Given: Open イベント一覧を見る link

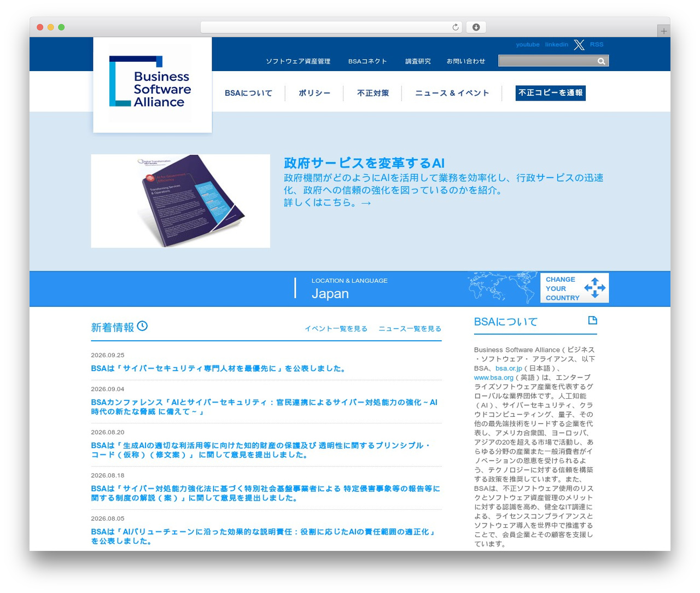Looking at the screenshot, I should pyautogui.click(x=336, y=329).
